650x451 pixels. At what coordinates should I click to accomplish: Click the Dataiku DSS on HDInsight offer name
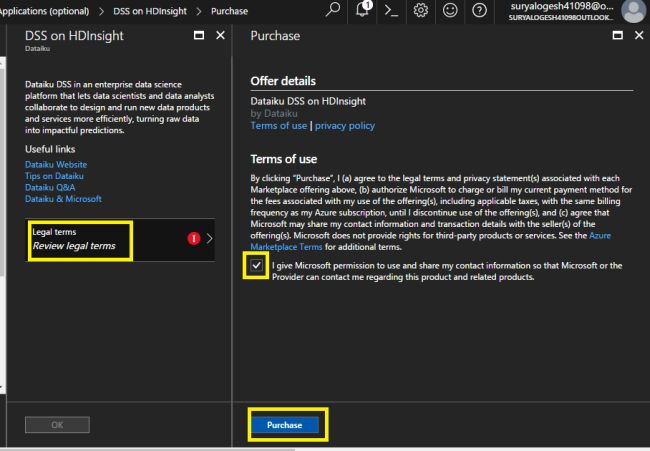click(x=308, y=101)
